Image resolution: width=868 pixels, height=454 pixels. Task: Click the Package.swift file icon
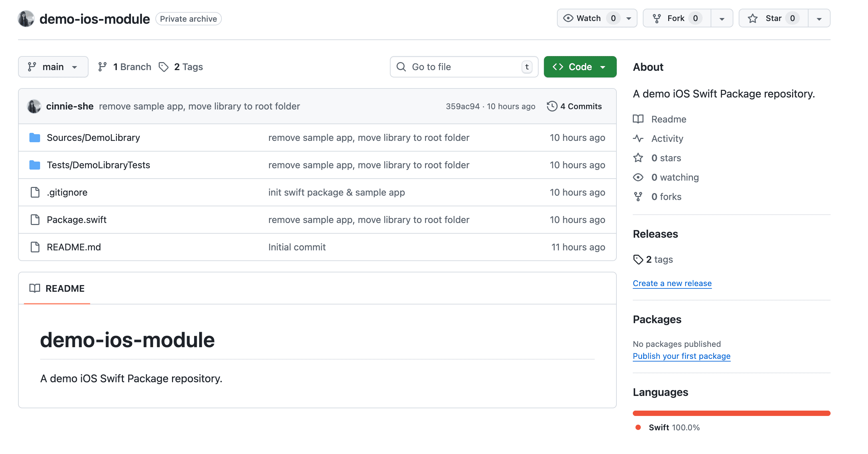[x=35, y=220]
